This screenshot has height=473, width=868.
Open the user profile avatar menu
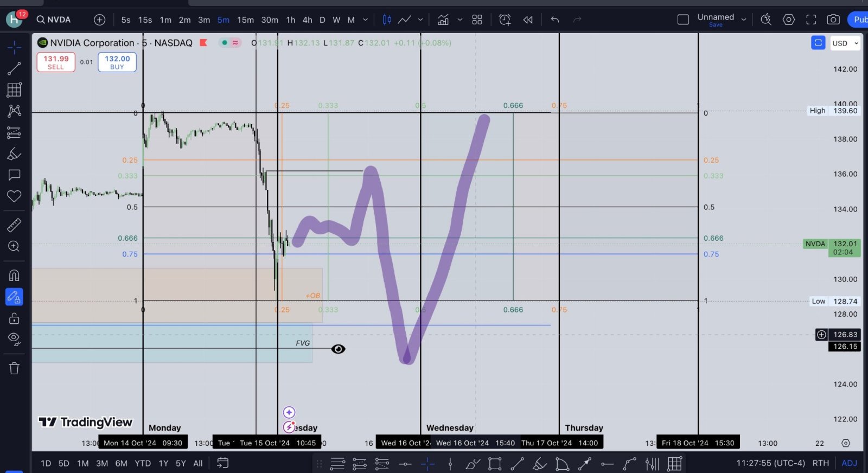point(14,20)
